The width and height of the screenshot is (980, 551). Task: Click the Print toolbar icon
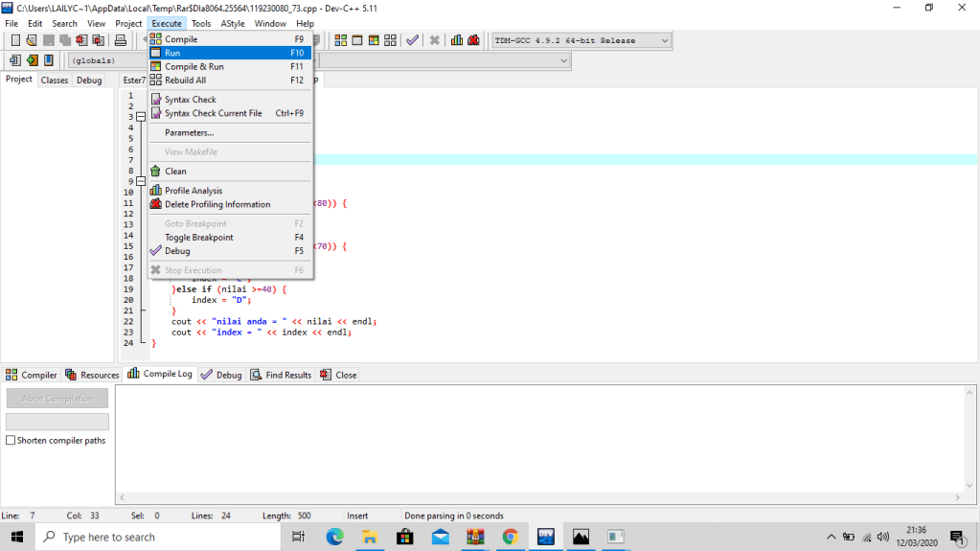pos(121,40)
